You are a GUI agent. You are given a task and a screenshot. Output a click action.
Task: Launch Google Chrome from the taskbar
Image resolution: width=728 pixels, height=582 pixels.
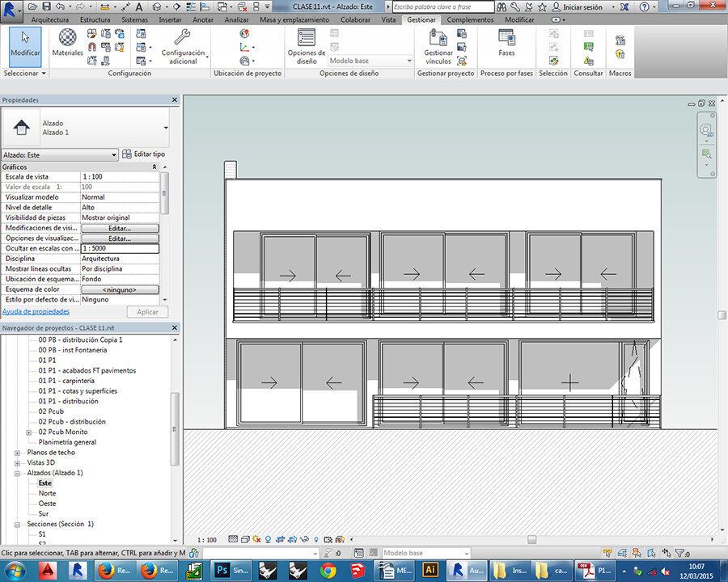pos(328,571)
